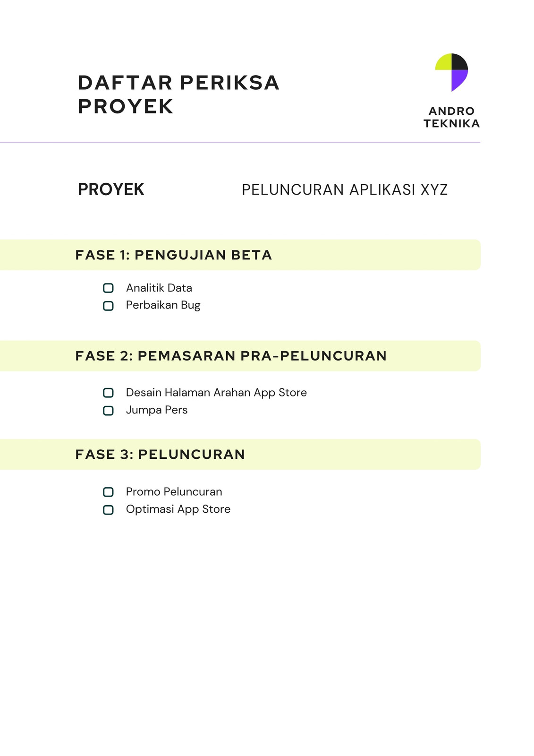534x756 pixels.
Task: Select the Analitik Data item text
Action: pyautogui.click(x=159, y=288)
